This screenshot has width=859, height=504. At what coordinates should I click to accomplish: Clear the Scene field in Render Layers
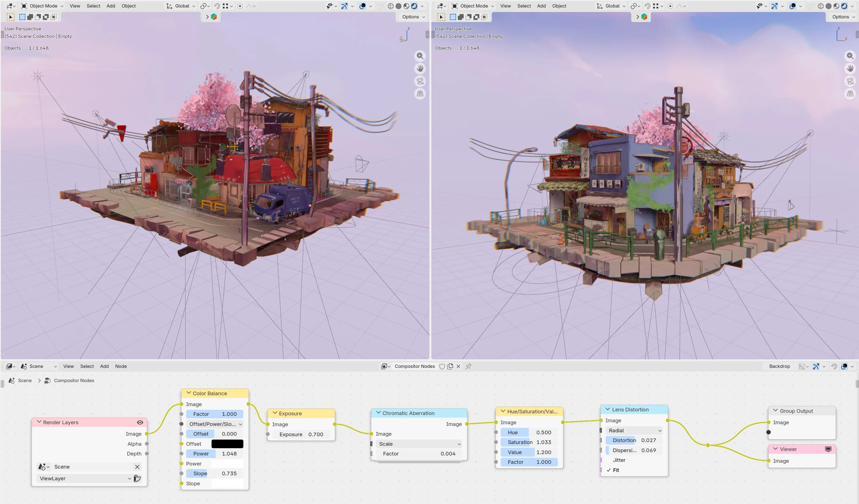click(137, 467)
